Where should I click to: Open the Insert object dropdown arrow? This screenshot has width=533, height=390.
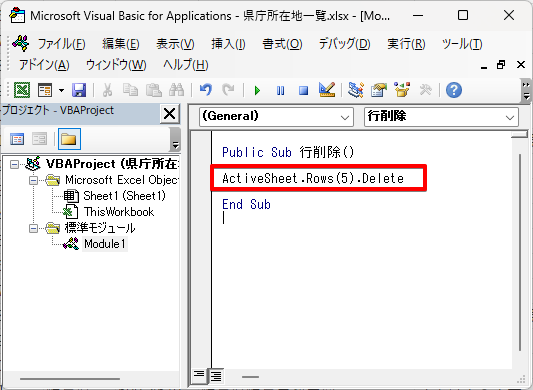pyautogui.click(x=62, y=90)
